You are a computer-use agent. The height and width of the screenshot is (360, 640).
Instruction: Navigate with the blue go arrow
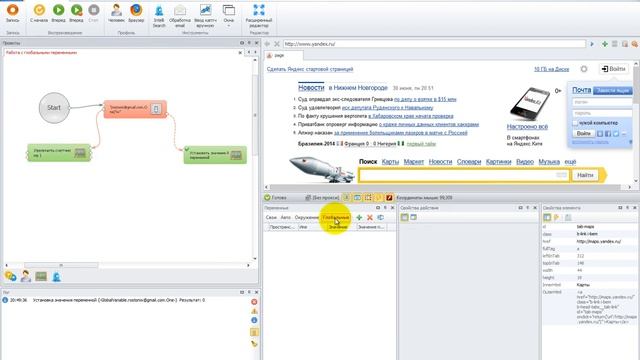(592, 44)
